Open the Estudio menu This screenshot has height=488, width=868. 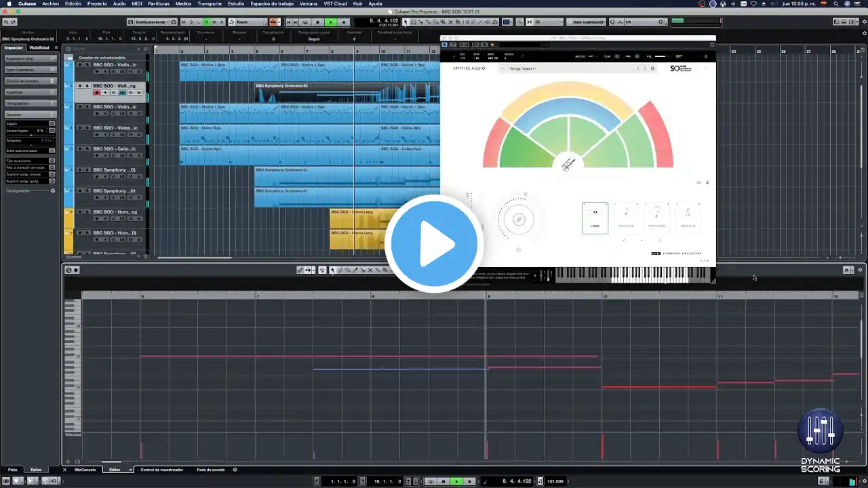(236, 3)
